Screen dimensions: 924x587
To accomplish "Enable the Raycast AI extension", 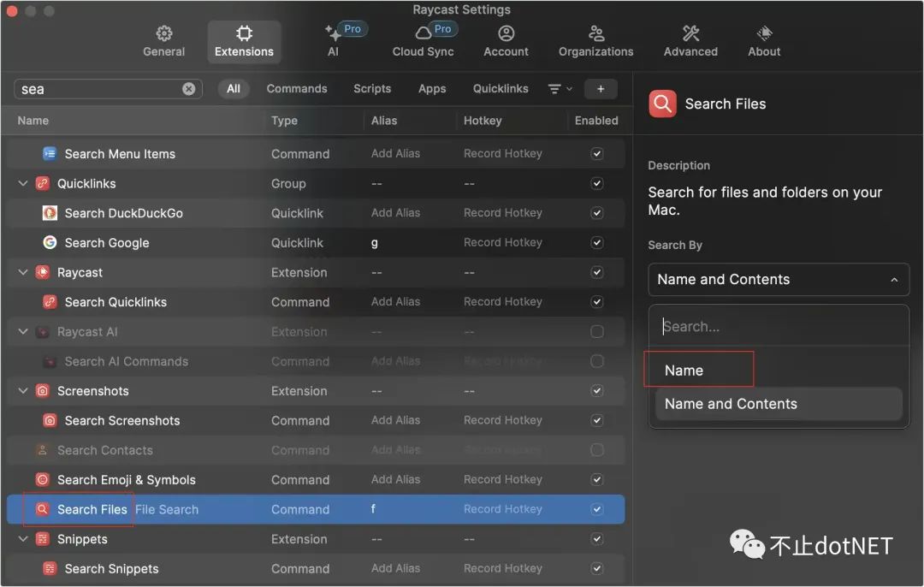I will 597,332.
